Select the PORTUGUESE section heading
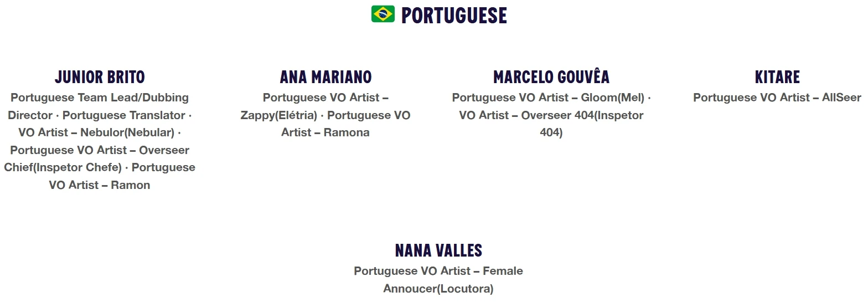868x302 pixels. click(454, 16)
